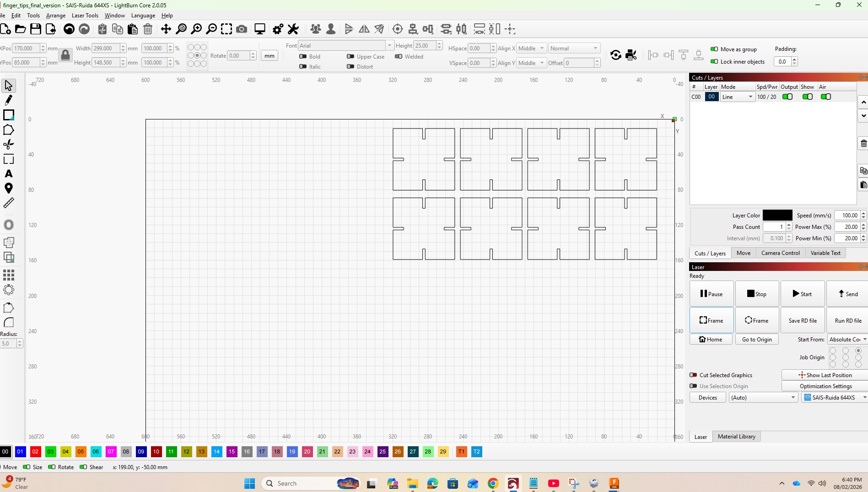868x492 pixels.
Task: Select the Offset Shapes circle tool
Action: click(x=9, y=225)
